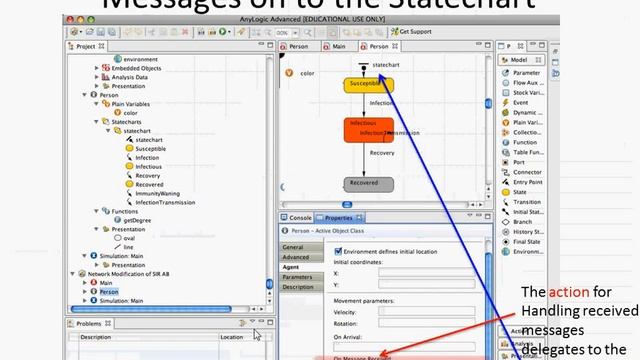This screenshot has width=640, height=360.
Task: Click the color variable icon on the canvas
Action: [289, 73]
